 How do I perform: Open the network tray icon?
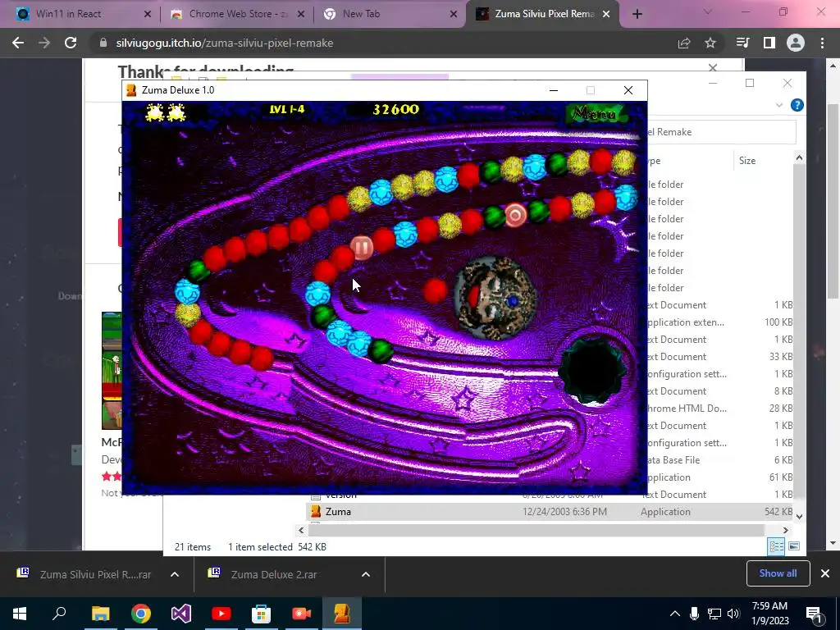tap(714, 614)
